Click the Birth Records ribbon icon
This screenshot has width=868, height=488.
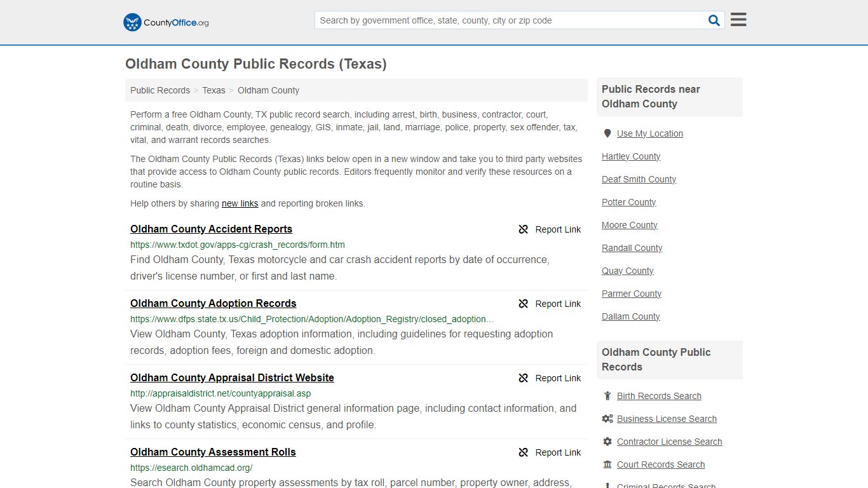point(607,396)
